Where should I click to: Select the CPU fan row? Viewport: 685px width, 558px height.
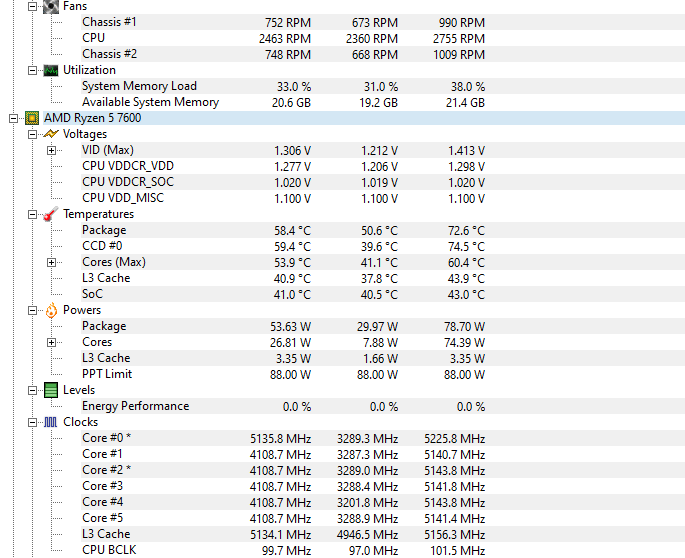tap(383, 38)
